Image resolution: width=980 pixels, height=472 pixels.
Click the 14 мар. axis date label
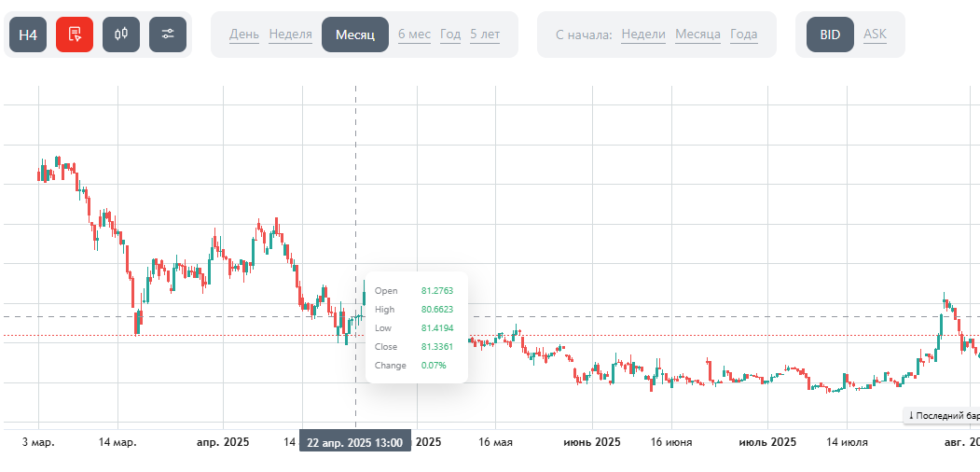(117, 443)
